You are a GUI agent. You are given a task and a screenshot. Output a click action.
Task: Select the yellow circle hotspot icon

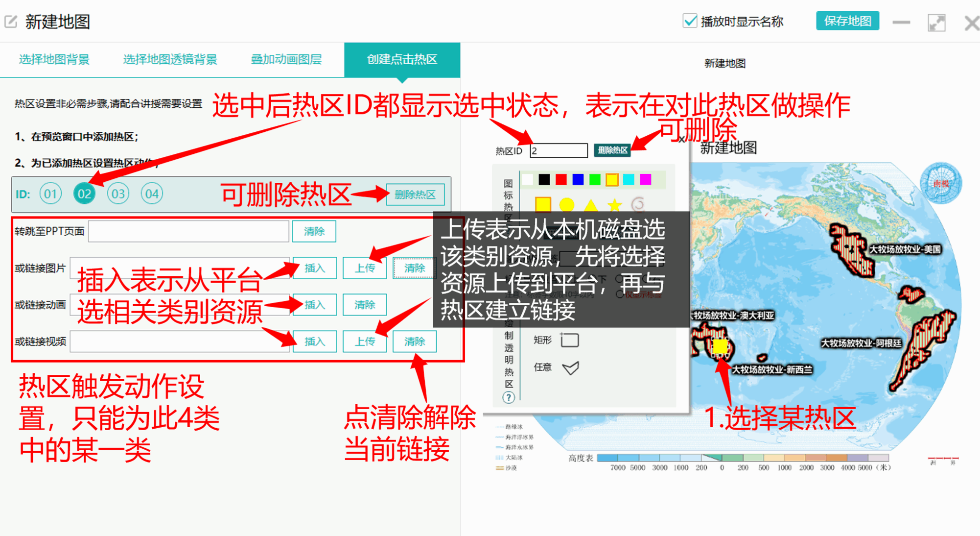pyautogui.click(x=566, y=204)
